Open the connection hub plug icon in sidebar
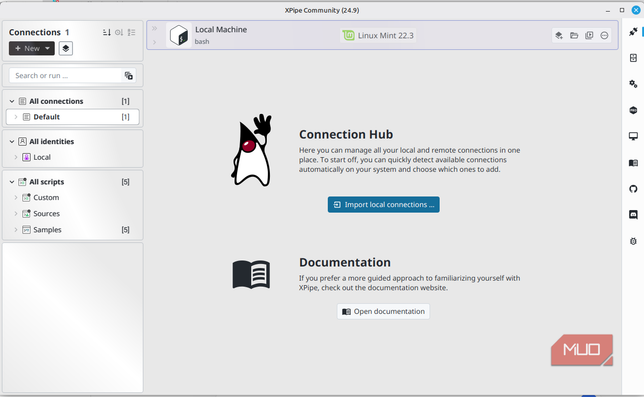This screenshot has width=644, height=397. point(633,32)
